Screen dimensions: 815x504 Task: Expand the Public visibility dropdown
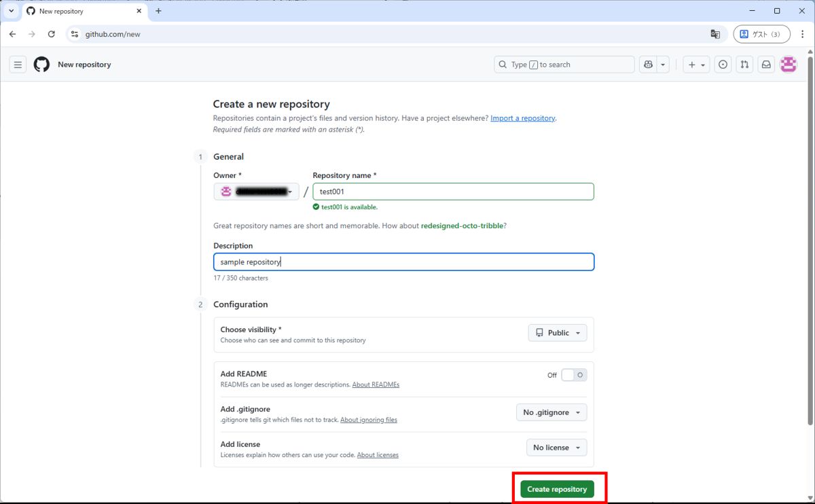(558, 333)
